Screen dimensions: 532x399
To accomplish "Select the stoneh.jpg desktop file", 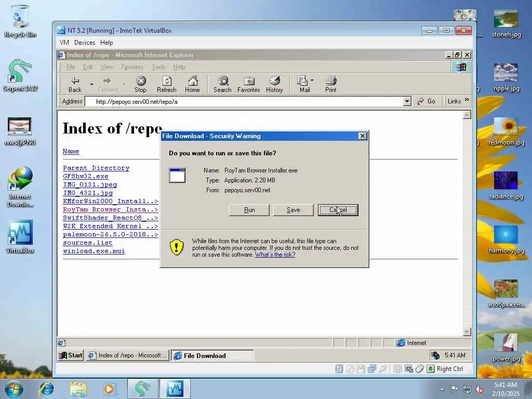I will 506,23.
